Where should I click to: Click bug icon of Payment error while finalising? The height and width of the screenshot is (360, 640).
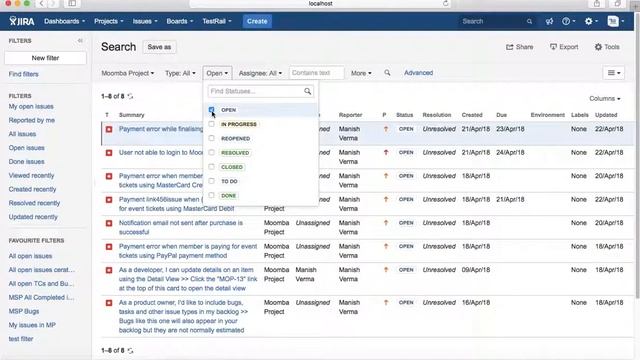[x=109, y=129]
